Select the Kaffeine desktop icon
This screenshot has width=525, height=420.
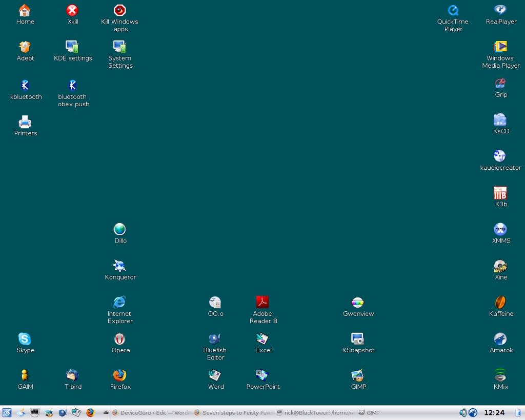(x=500, y=303)
